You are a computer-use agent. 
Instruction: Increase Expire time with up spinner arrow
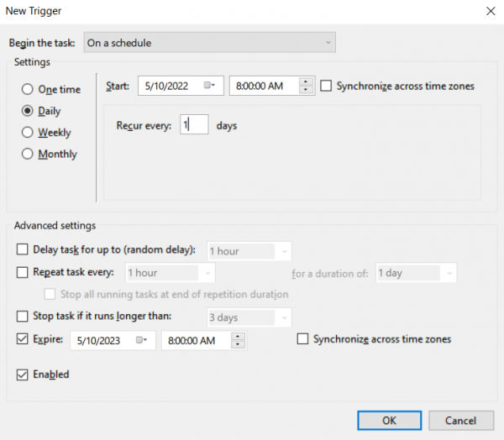[x=239, y=336]
